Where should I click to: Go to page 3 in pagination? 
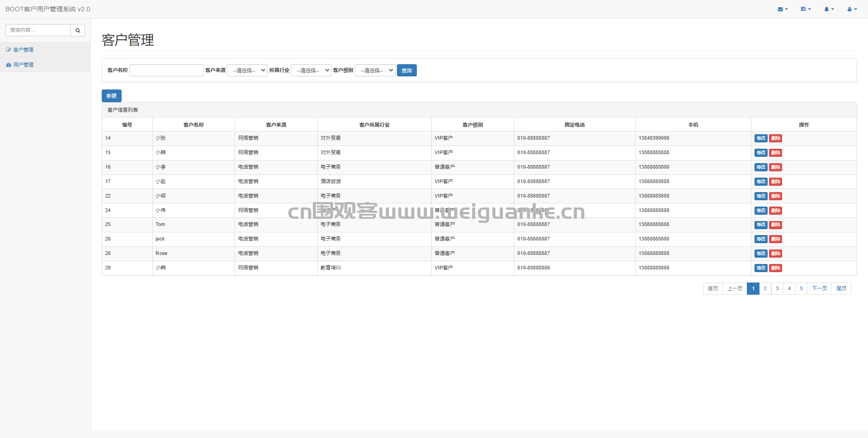point(777,288)
